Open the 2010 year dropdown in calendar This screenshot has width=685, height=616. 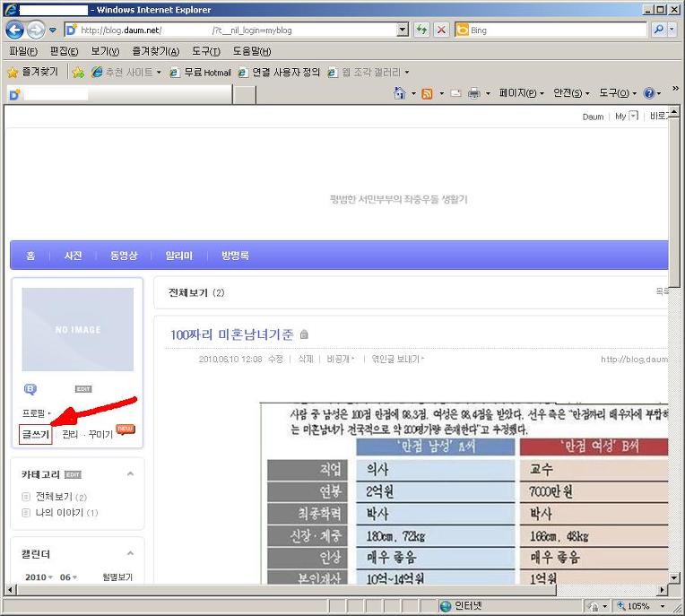click(x=39, y=577)
